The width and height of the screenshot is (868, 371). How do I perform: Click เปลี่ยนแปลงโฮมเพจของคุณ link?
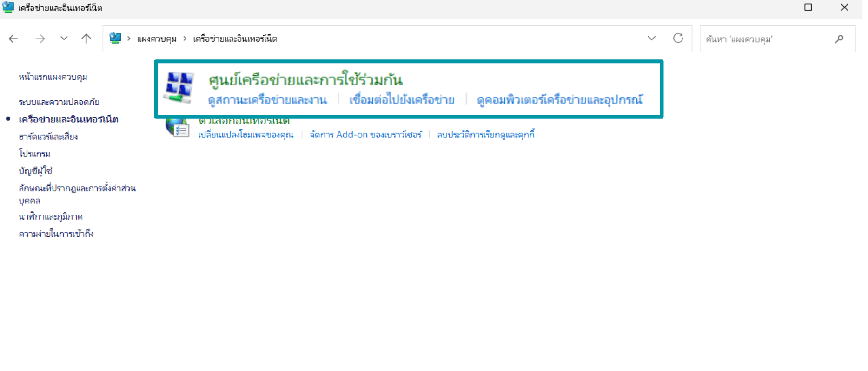[246, 135]
